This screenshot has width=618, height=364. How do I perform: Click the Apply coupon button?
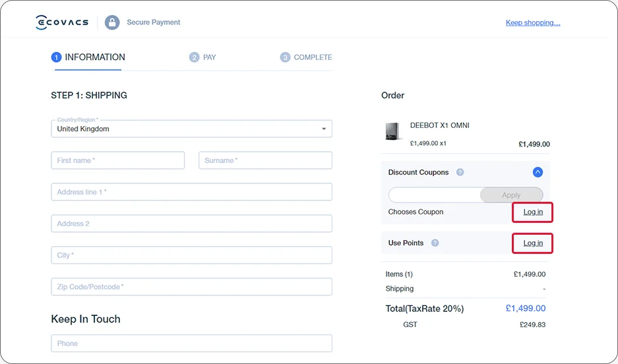coord(511,195)
